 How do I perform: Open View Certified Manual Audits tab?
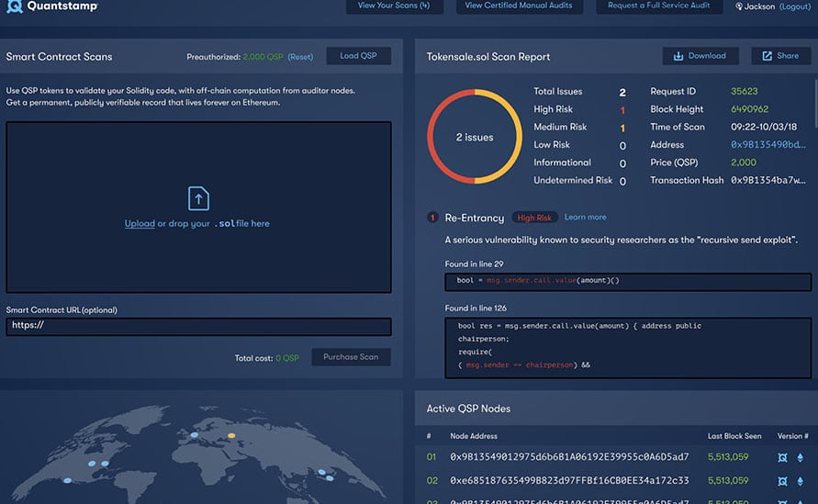519,6
